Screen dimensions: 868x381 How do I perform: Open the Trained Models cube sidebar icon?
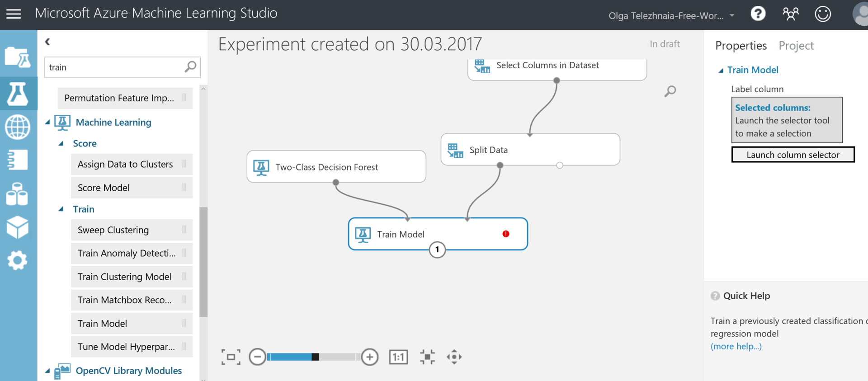pos(18,227)
